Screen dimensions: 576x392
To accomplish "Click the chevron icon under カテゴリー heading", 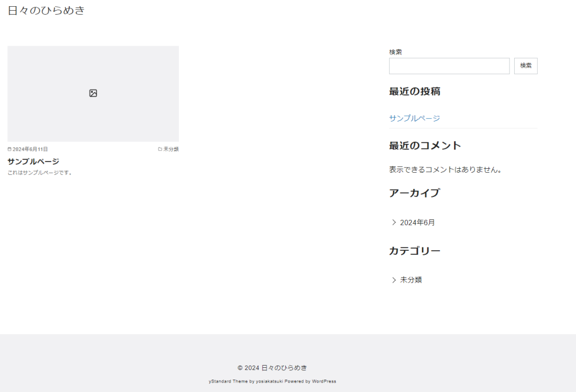I will click(x=394, y=280).
